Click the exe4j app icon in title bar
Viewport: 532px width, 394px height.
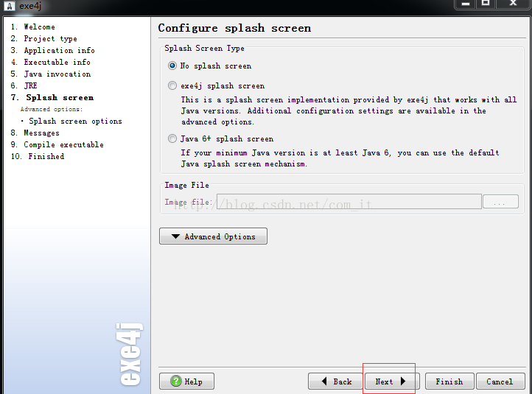(x=9, y=6)
